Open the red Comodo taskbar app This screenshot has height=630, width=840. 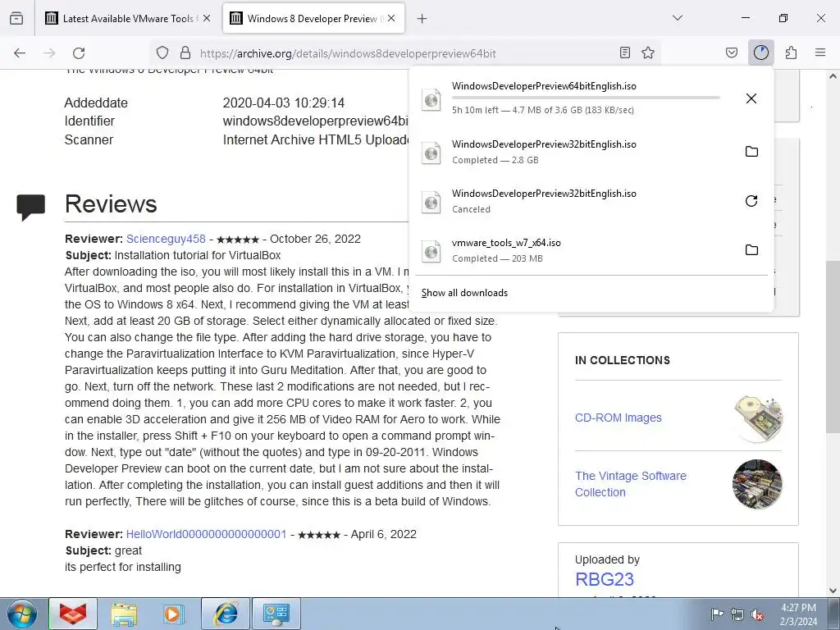pyautogui.click(x=73, y=614)
